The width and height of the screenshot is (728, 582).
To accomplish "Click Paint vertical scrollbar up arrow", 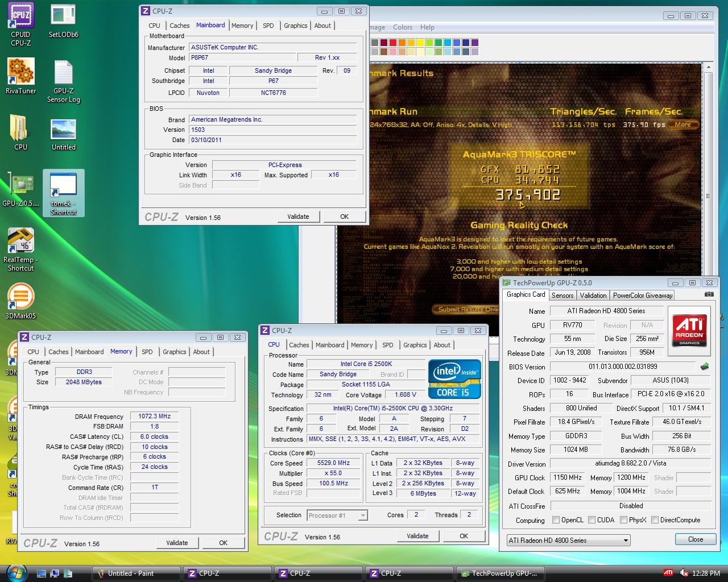I will coord(708,68).
